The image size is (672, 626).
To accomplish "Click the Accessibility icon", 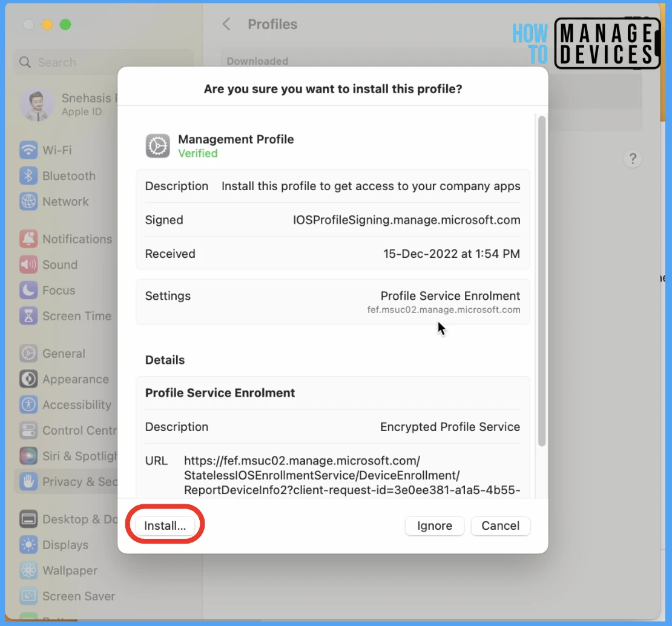I will pos(28,404).
